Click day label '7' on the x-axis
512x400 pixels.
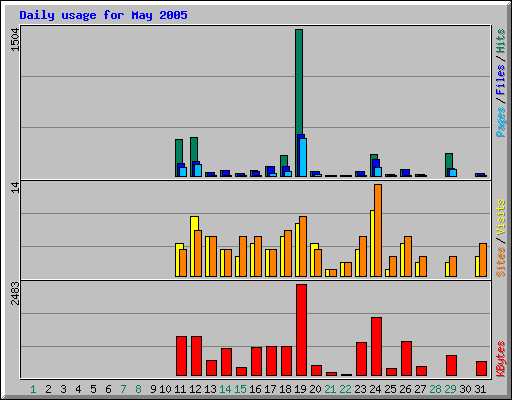(123, 389)
